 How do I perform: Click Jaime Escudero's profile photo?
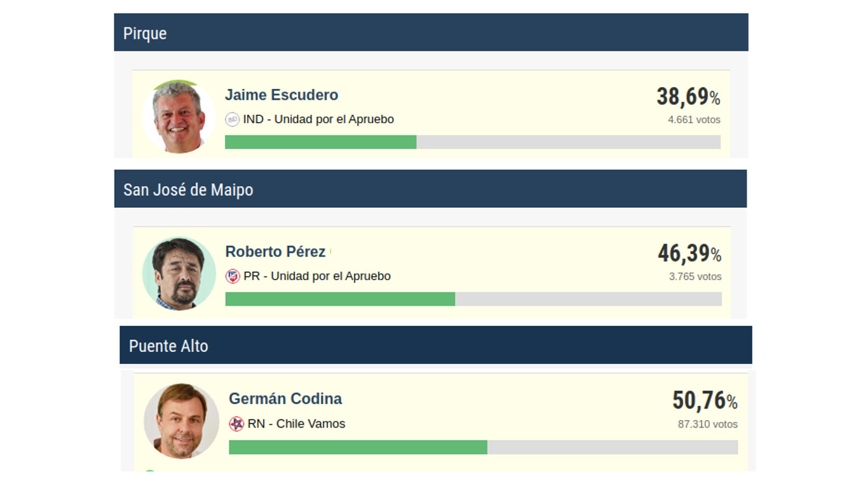pos(179,117)
